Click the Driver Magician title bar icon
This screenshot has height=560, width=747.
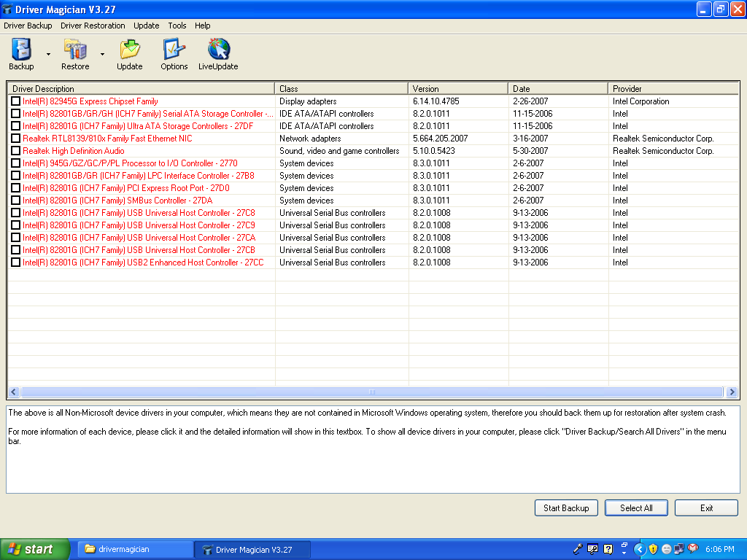click(x=7, y=9)
